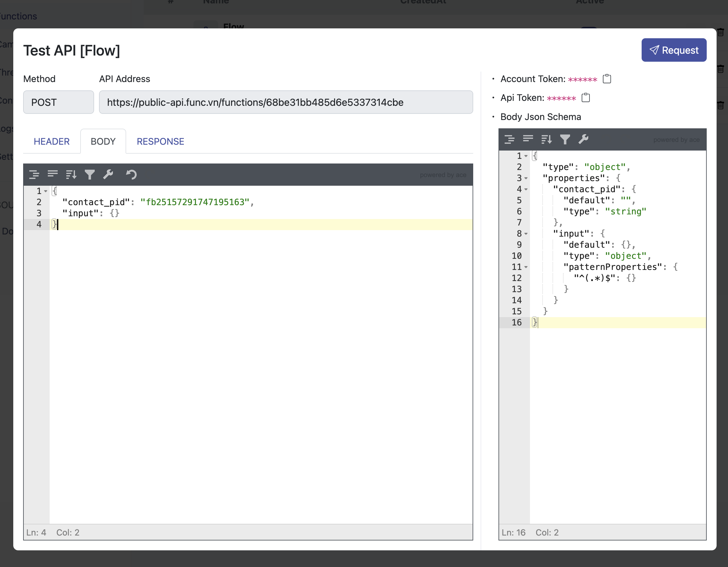The height and width of the screenshot is (567, 728).
Task: Collapse line 1 fold in body editor
Action: click(x=46, y=191)
